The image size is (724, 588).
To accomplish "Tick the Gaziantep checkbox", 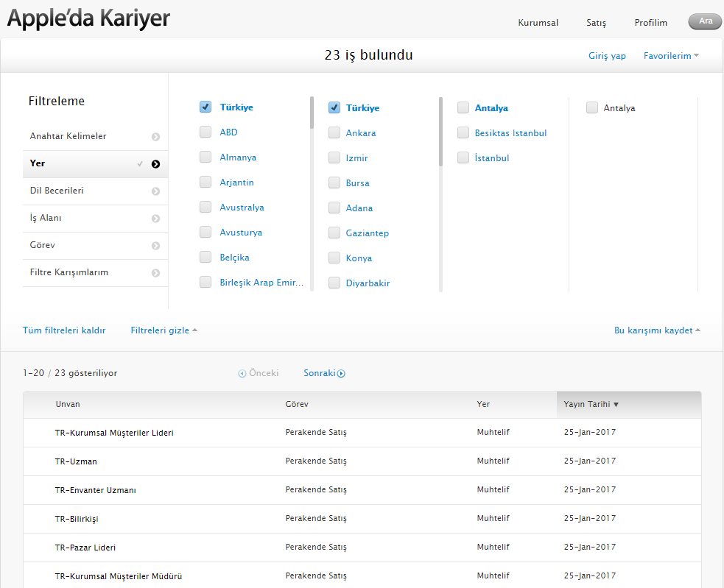I will point(334,233).
